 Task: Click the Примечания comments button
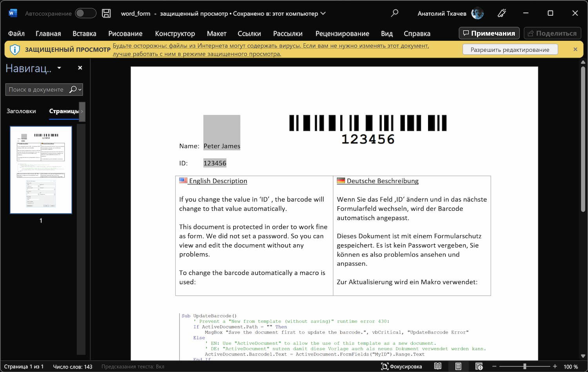click(x=489, y=33)
